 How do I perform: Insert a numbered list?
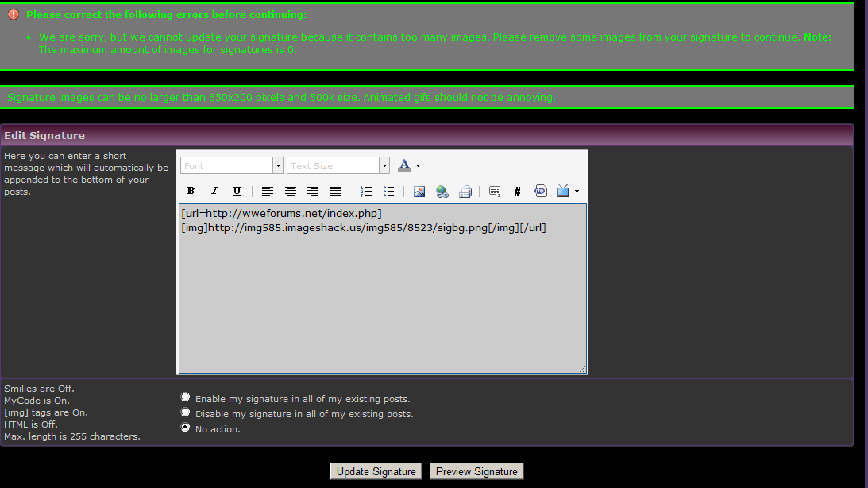[366, 191]
